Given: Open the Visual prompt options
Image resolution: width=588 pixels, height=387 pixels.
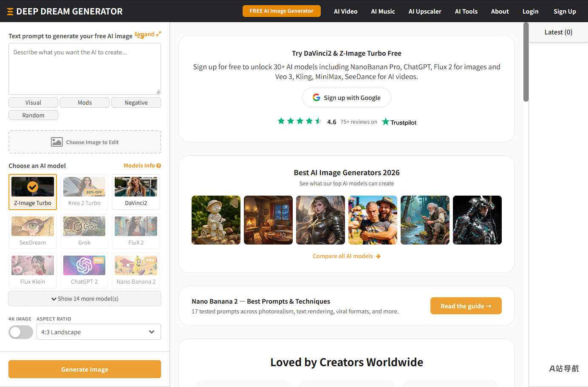Looking at the screenshot, I should (33, 102).
